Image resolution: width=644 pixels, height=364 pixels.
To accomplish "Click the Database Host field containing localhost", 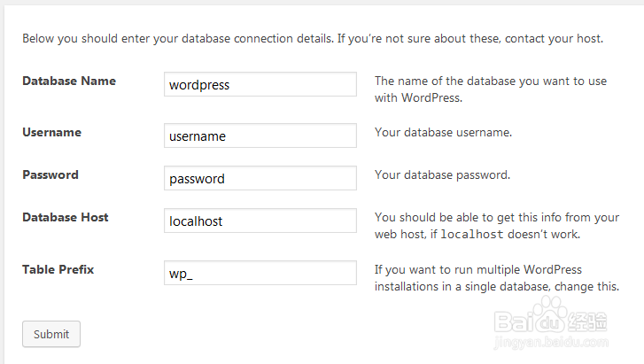I will pyautogui.click(x=260, y=221).
